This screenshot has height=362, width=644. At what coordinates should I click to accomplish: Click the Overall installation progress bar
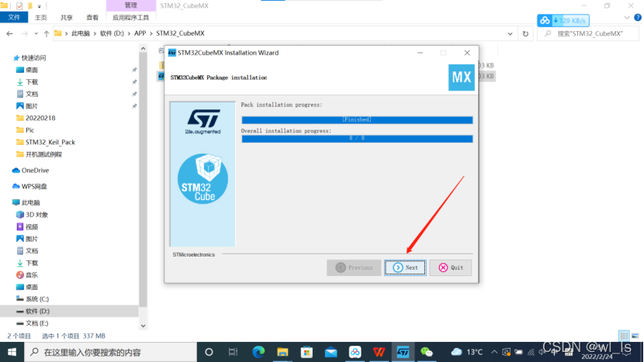(357, 138)
